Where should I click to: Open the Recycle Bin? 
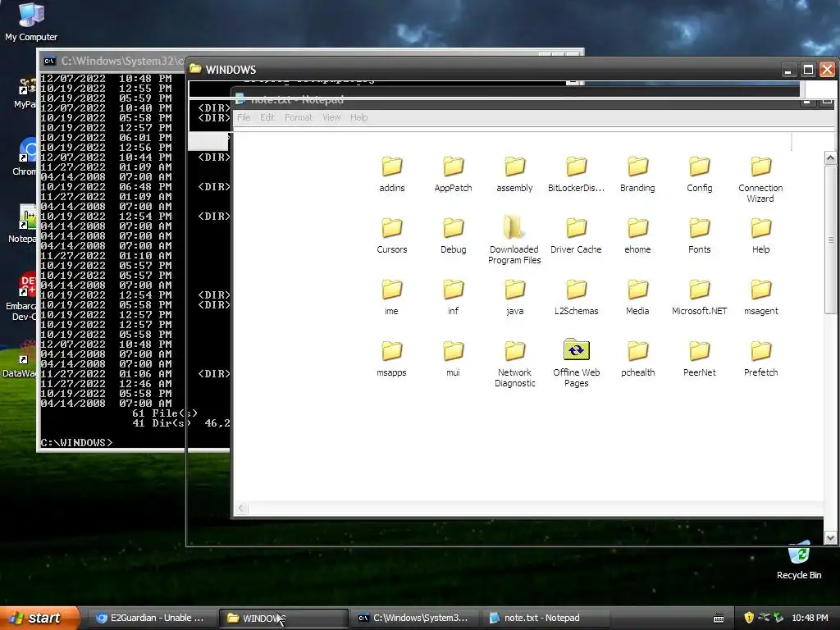[x=799, y=561]
